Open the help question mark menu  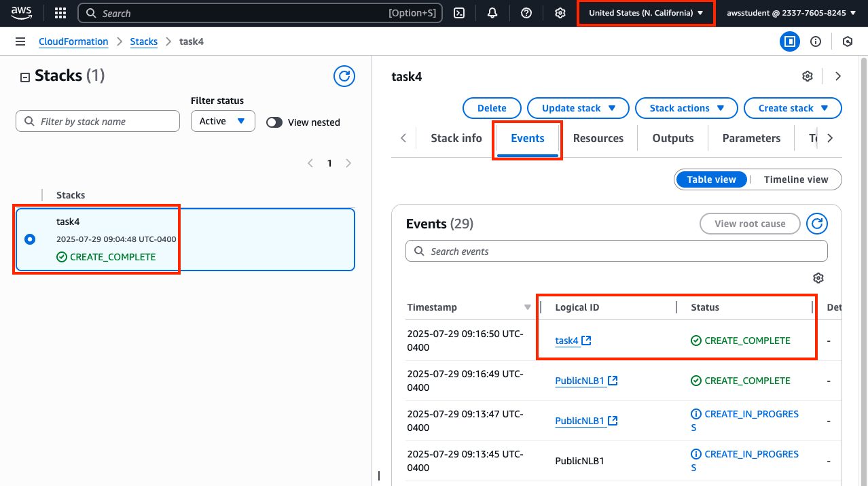526,13
